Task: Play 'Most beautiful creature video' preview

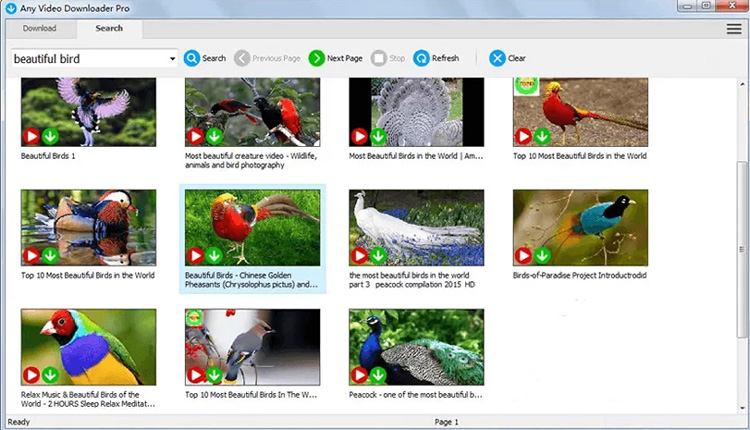Action: [x=195, y=136]
